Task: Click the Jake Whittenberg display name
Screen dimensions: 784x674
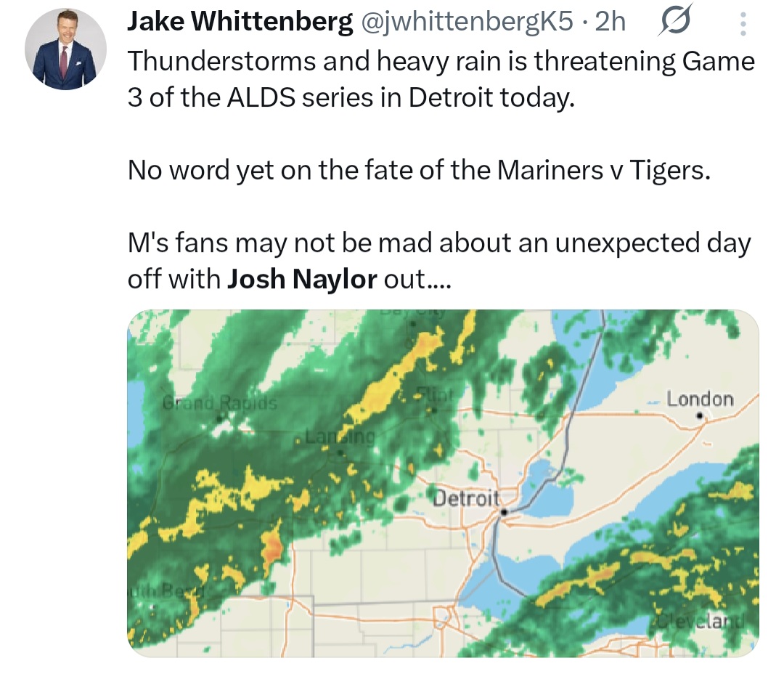Action: point(240,23)
